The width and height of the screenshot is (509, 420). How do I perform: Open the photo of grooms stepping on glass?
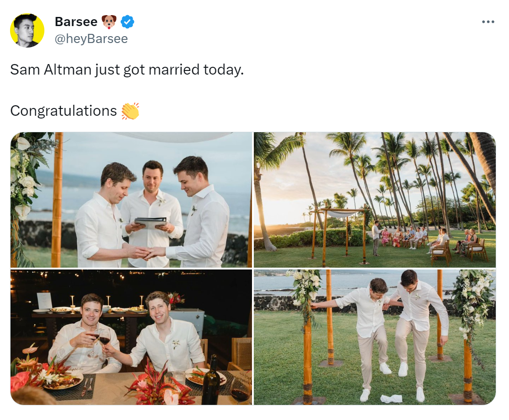tap(375, 337)
